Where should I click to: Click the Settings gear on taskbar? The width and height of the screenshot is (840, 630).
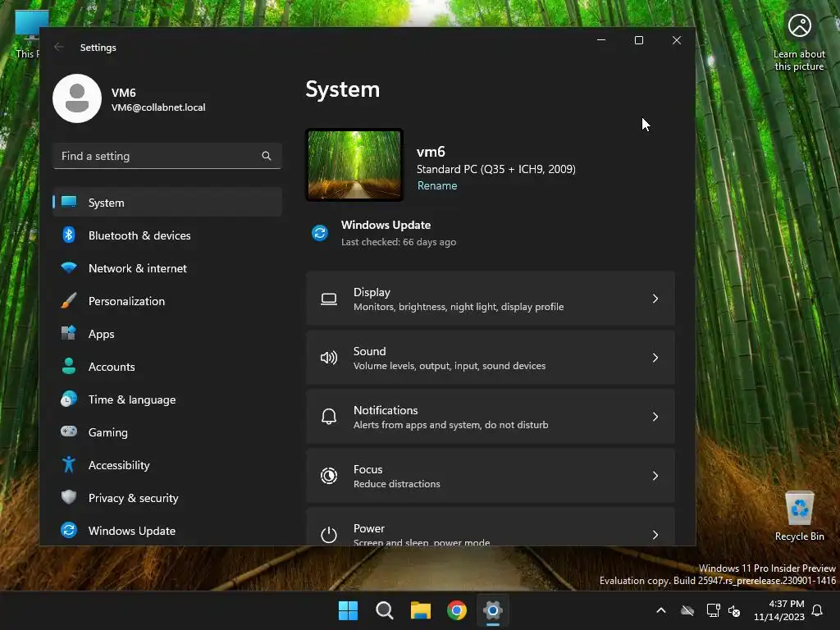tap(493, 610)
